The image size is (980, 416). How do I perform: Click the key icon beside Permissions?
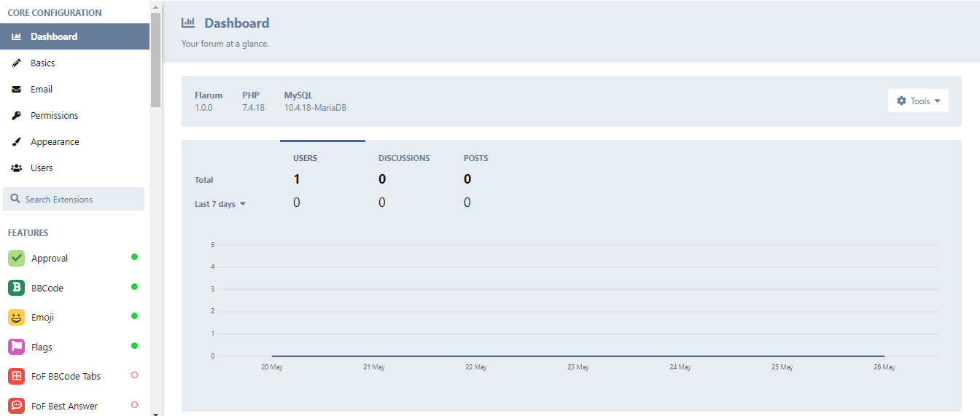click(16, 115)
